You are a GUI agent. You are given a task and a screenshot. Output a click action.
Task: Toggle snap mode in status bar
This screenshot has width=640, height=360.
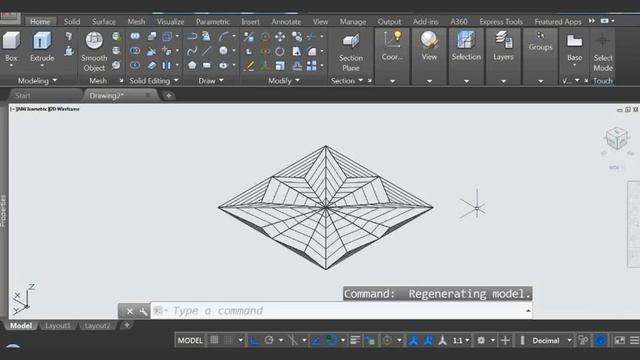click(x=229, y=340)
